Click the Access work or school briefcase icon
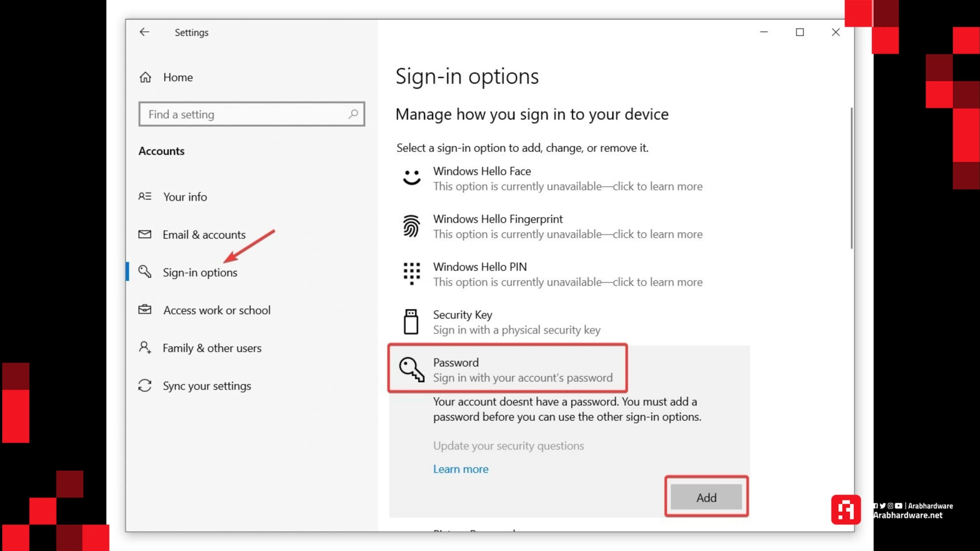 (145, 310)
